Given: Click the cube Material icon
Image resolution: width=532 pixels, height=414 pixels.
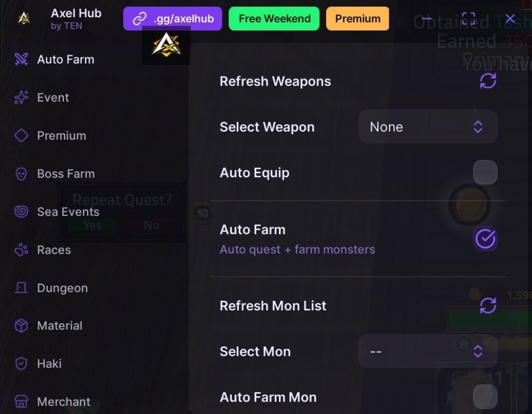Looking at the screenshot, I should pyautogui.click(x=21, y=326).
